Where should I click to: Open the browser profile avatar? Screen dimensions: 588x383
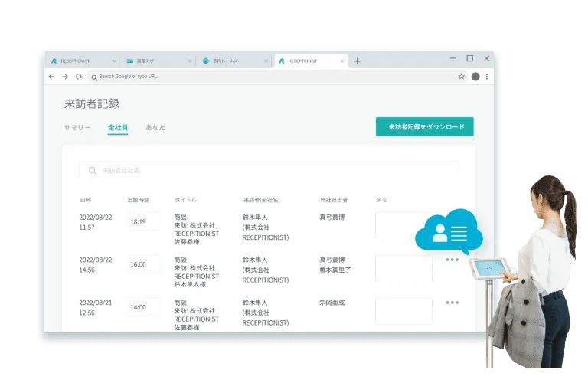475,77
